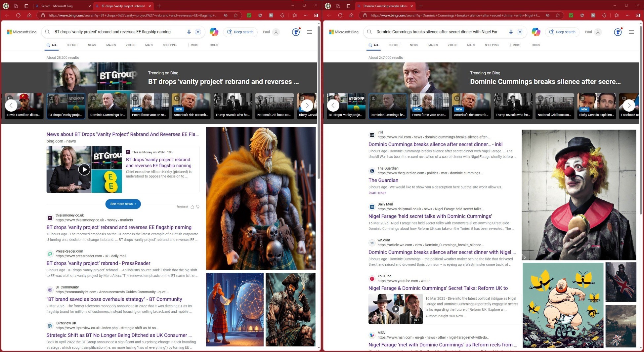Click the right window vertical scrollbar
This screenshot has height=352, width=644.
click(x=641, y=120)
